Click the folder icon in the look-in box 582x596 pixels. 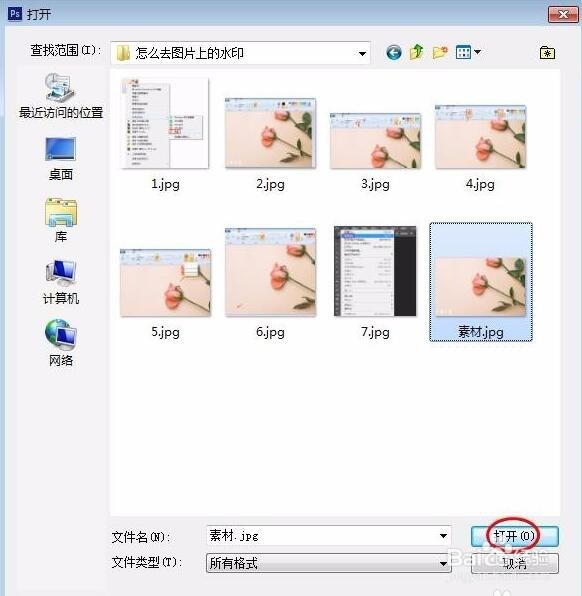click(124, 53)
